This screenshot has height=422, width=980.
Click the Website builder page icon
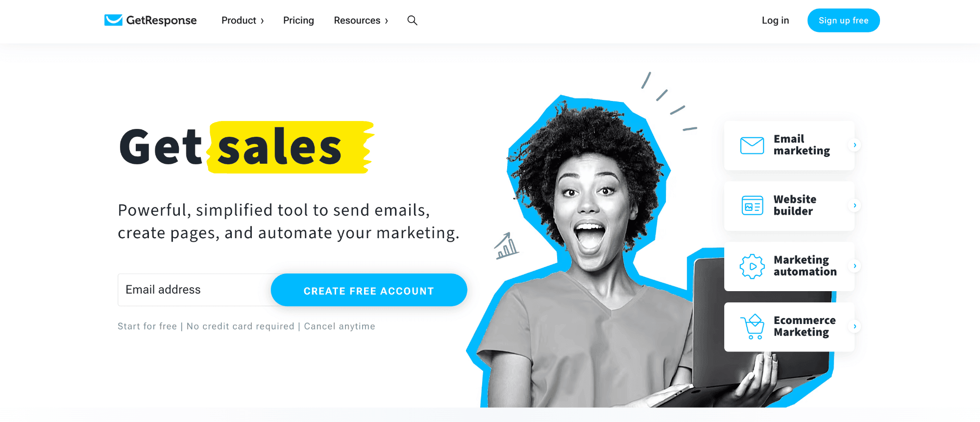click(x=752, y=206)
